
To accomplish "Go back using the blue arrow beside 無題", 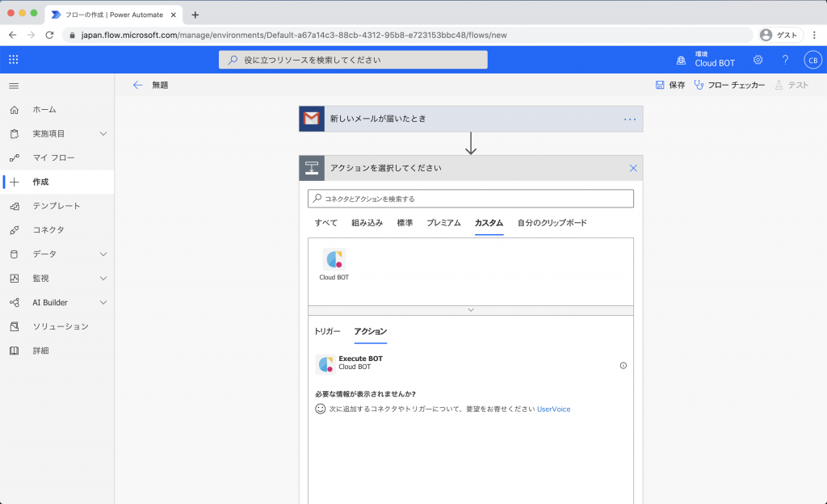I will pyautogui.click(x=137, y=85).
